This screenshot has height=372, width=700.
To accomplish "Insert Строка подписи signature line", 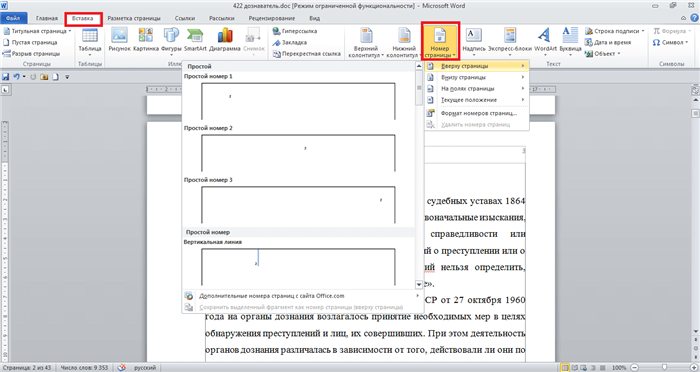I will pos(614,31).
